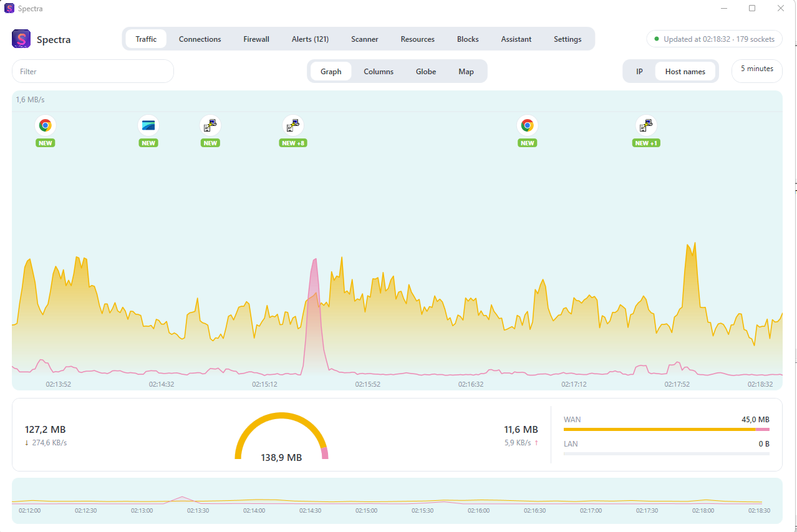Click the 02:15:12 time axis label
The image size is (797, 532).
pyautogui.click(x=264, y=384)
